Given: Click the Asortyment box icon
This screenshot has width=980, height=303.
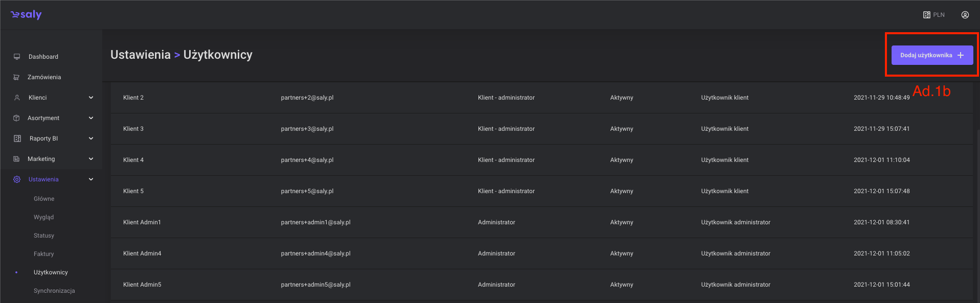Looking at the screenshot, I should point(16,118).
